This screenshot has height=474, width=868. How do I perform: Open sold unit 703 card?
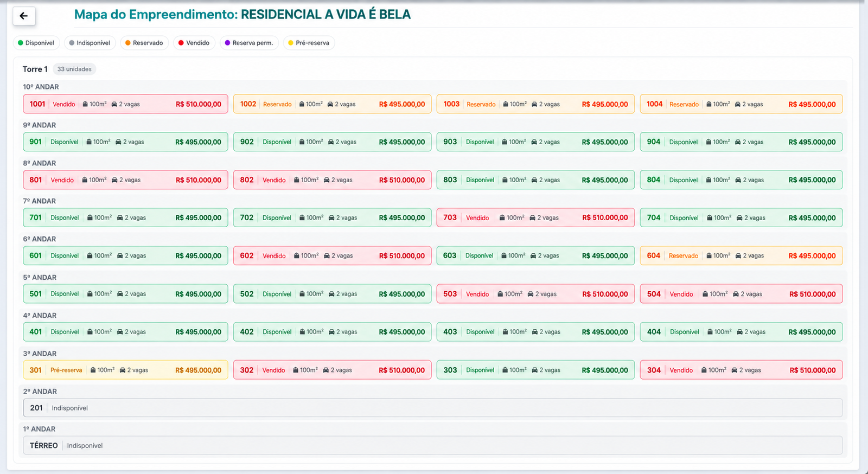(x=535, y=218)
